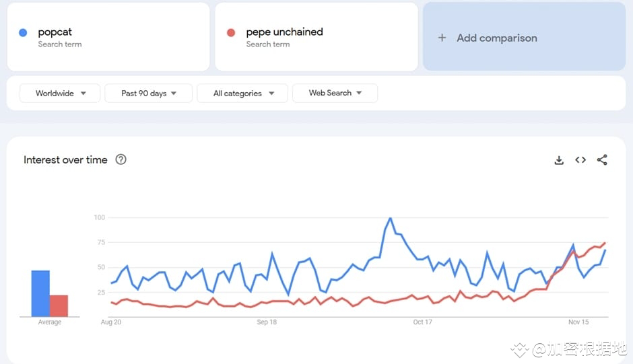Screen dimensions: 633x364
Task: Click the Oct 17 date label
Action: (422, 322)
